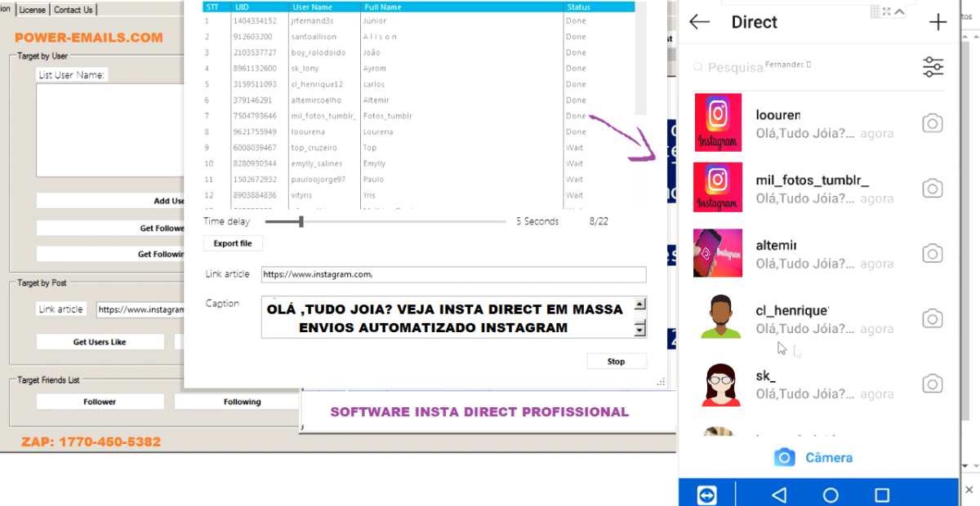The image size is (980, 506).
Task: Tap the Câmera button at the bottom
Action: (813, 457)
